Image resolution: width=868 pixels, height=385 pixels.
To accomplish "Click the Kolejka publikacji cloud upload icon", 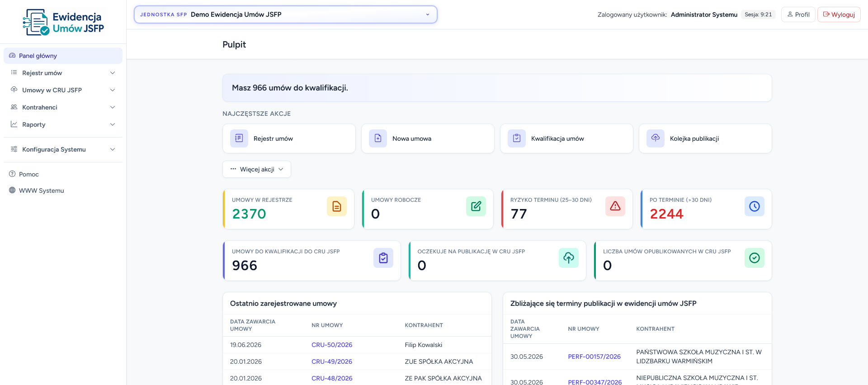I will click(x=656, y=138).
